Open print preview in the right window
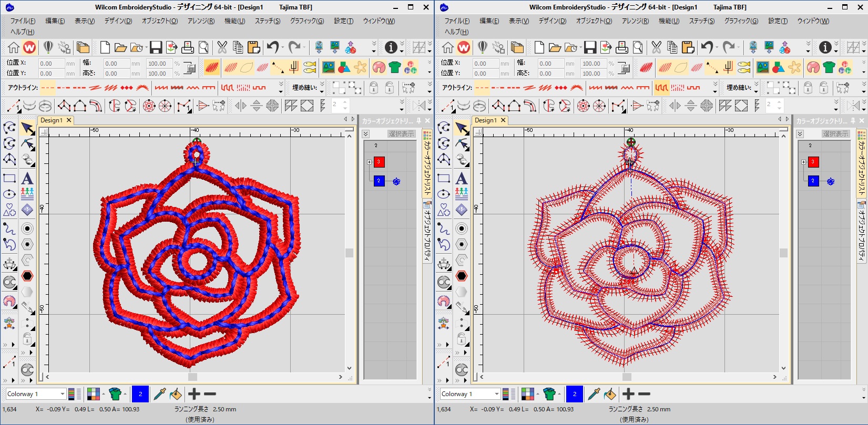The height and width of the screenshot is (425, 868). 638,48
